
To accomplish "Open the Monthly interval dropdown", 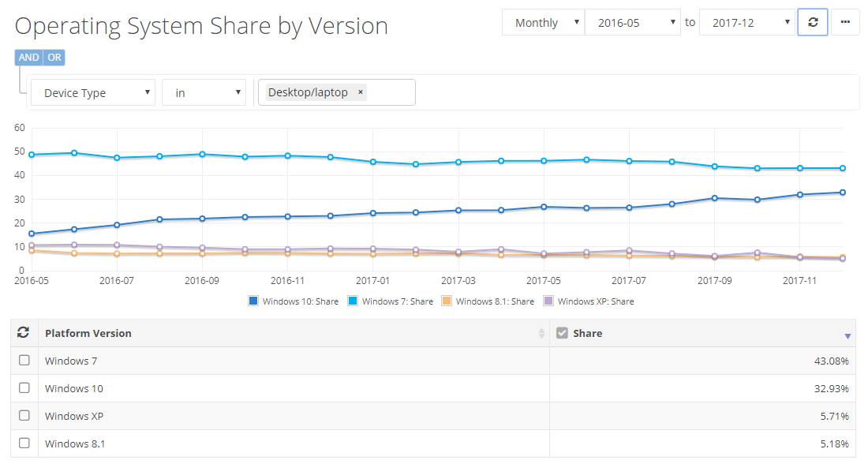I will point(543,23).
